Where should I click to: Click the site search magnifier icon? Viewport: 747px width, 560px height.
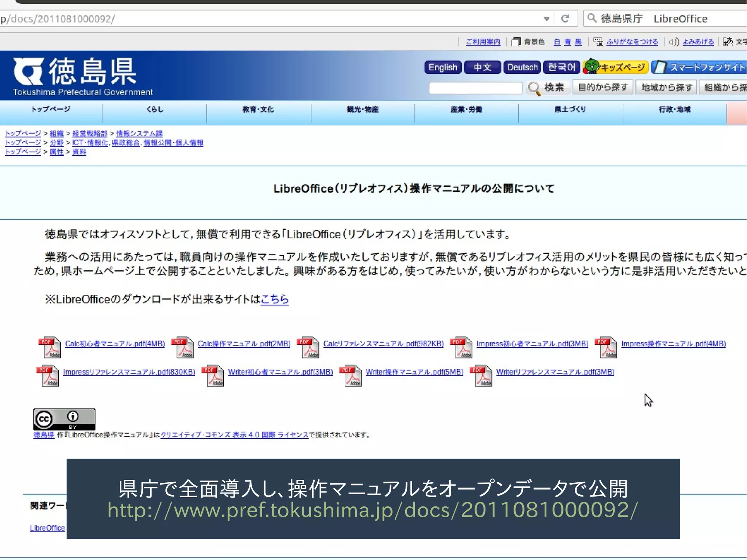pos(534,88)
